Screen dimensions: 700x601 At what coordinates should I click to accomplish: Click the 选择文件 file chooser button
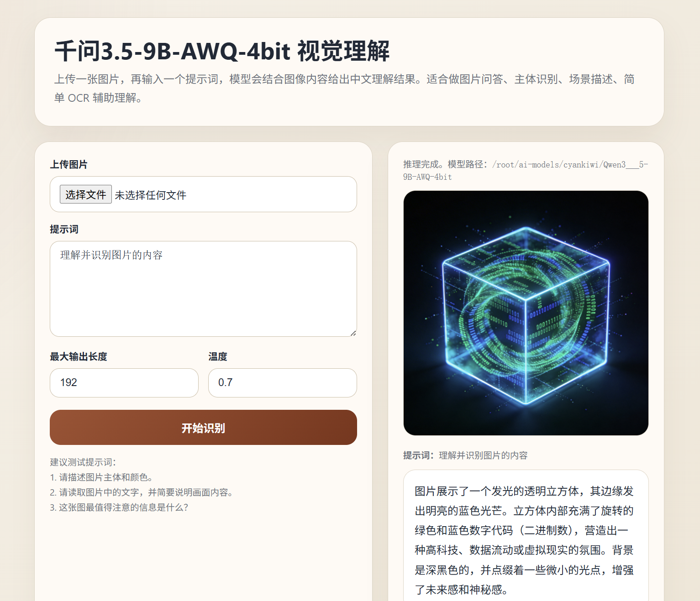click(x=85, y=194)
